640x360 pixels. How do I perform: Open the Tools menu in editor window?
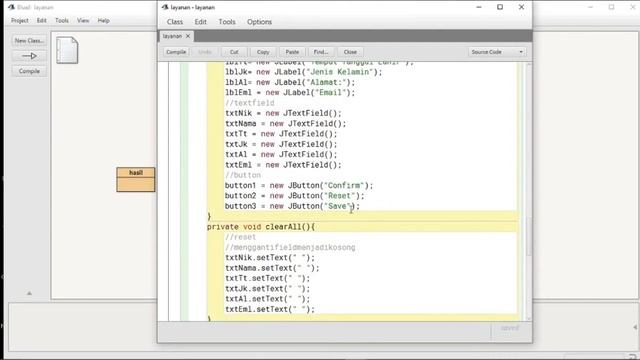coord(227,22)
